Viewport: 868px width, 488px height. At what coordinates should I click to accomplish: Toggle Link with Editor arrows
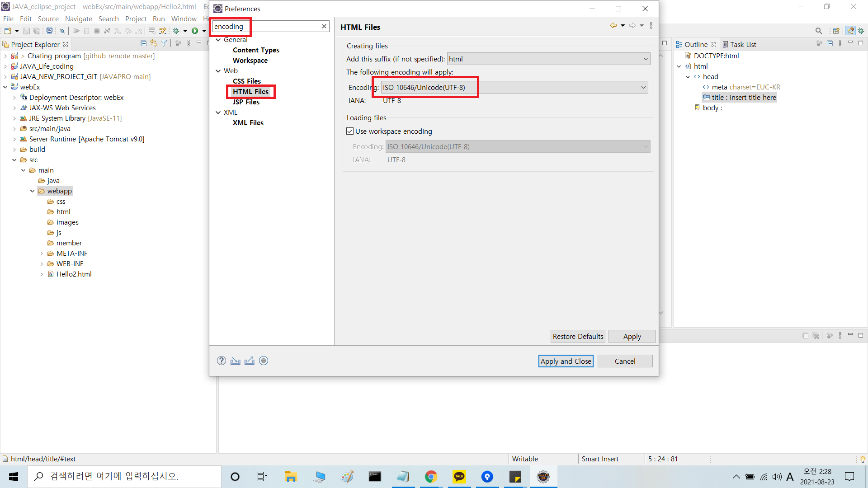coord(154,43)
